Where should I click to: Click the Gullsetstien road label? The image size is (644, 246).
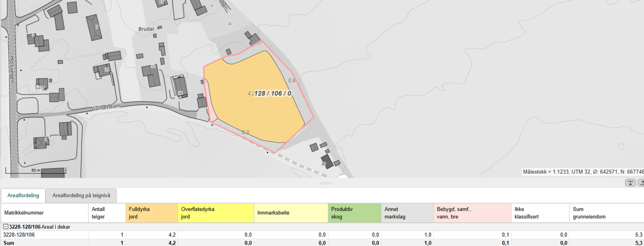click(x=105, y=107)
